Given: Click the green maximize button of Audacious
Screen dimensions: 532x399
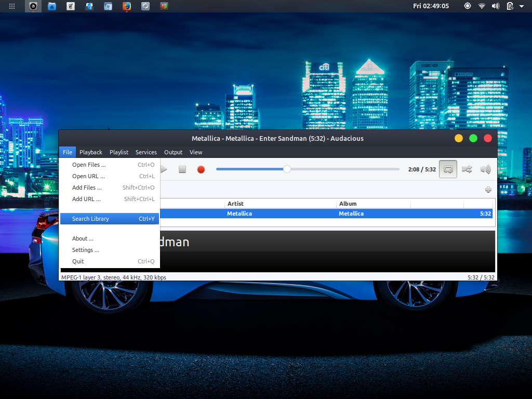Looking at the screenshot, I should pos(473,138).
